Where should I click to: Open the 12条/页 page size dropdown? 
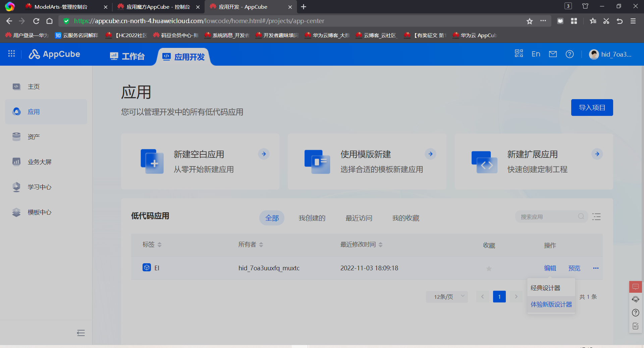pos(447,297)
